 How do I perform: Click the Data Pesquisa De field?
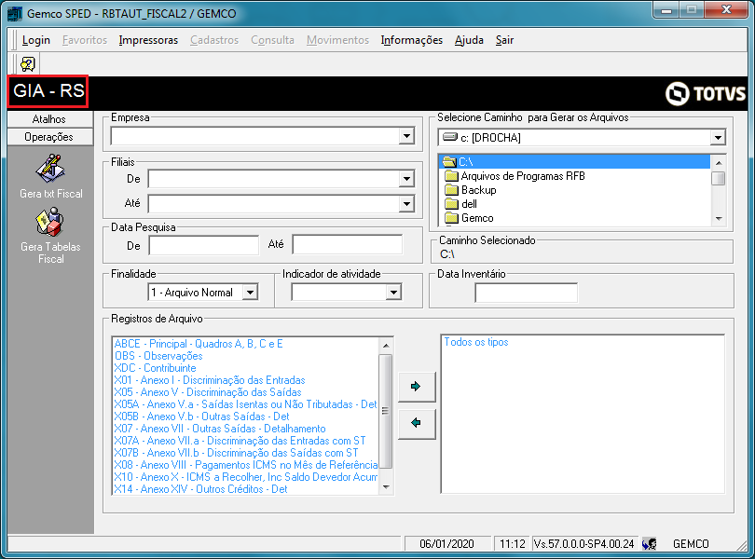[204, 246]
